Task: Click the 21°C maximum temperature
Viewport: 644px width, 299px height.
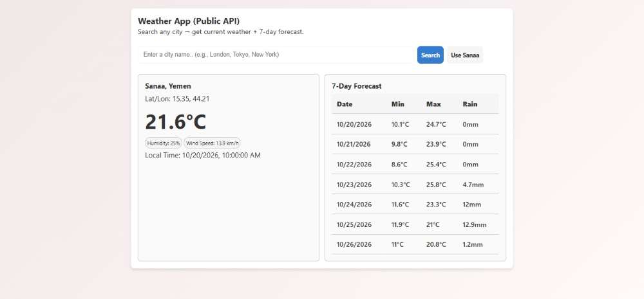Action: pyautogui.click(x=433, y=225)
